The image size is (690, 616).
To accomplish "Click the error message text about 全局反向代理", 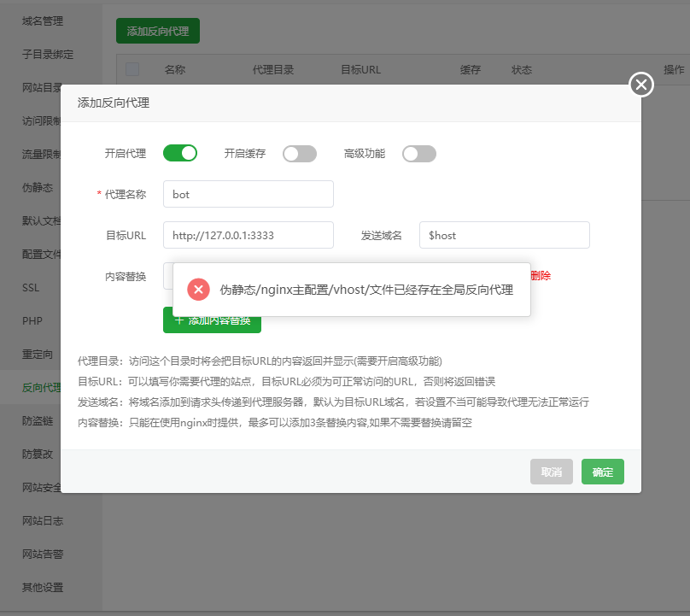I will 366,290.
